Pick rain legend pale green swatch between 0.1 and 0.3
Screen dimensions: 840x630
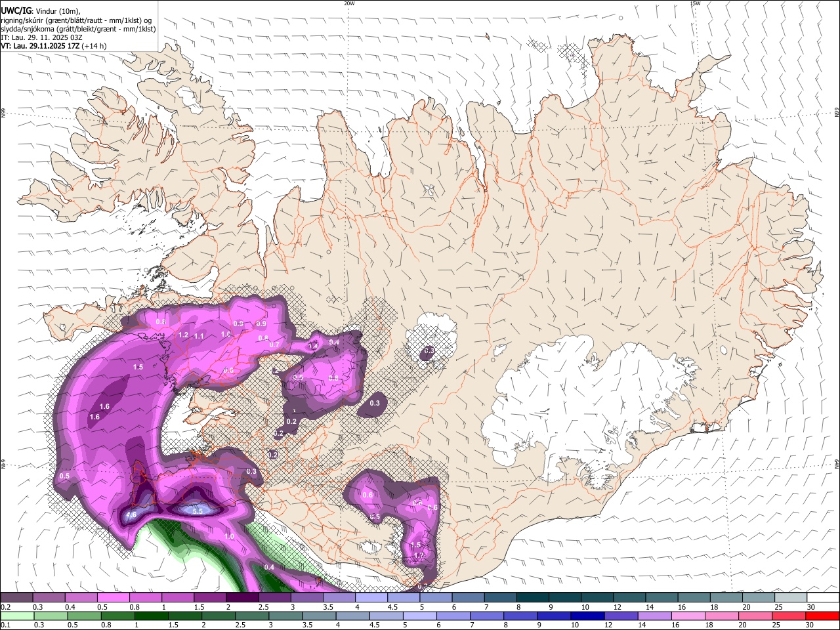point(16,616)
